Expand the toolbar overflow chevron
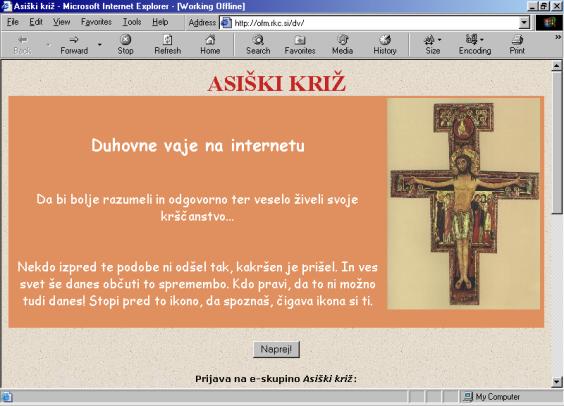Image resolution: width=564 pixels, height=406 pixels. [x=558, y=37]
